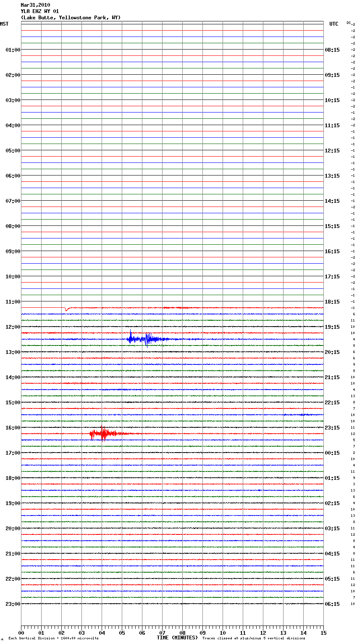The height and width of the screenshot is (644, 357).
Task: Click minute 10 on the bottom axis
Action: point(223,633)
